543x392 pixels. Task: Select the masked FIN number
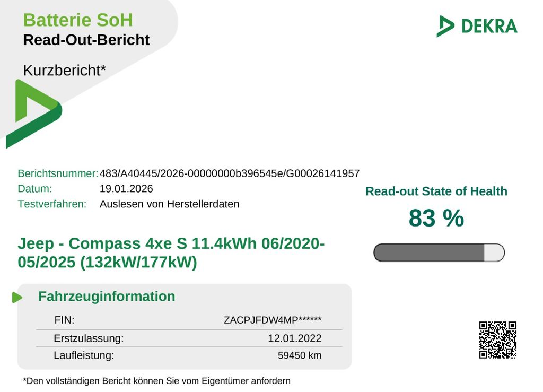tap(273, 320)
